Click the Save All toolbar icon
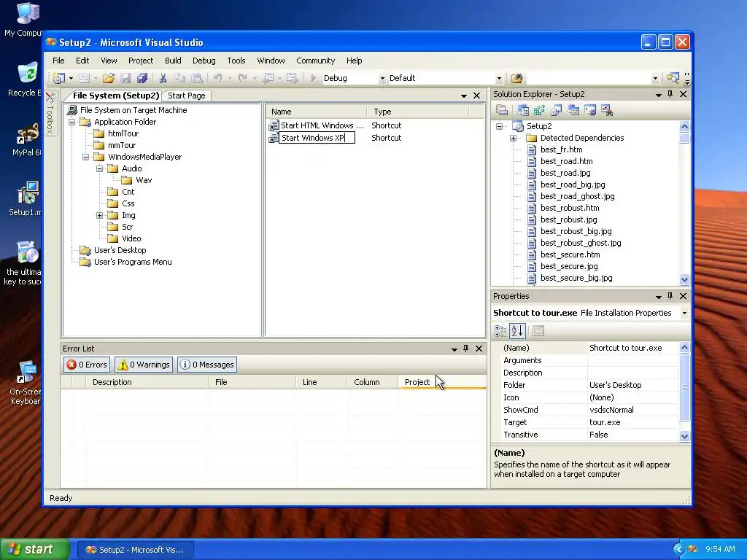 click(142, 78)
